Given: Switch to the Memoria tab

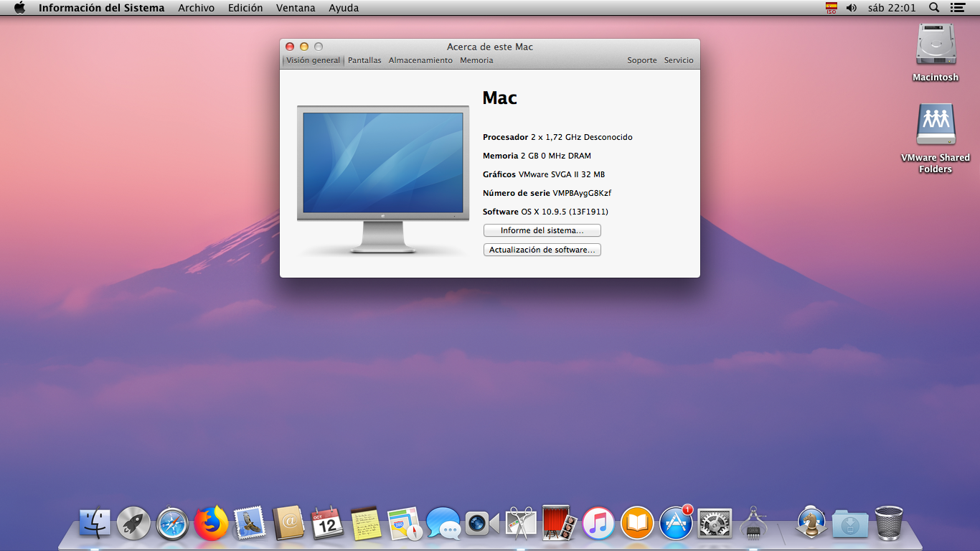Looking at the screenshot, I should coord(476,60).
